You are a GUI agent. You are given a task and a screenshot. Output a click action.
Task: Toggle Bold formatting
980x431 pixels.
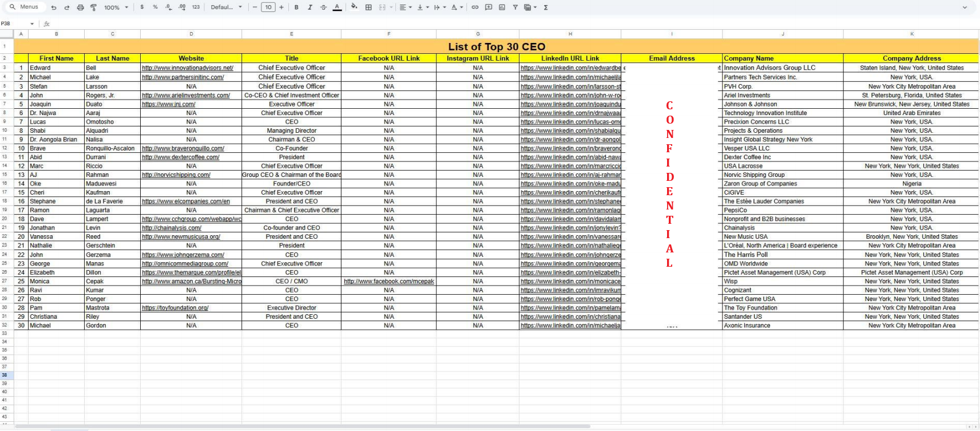(296, 7)
